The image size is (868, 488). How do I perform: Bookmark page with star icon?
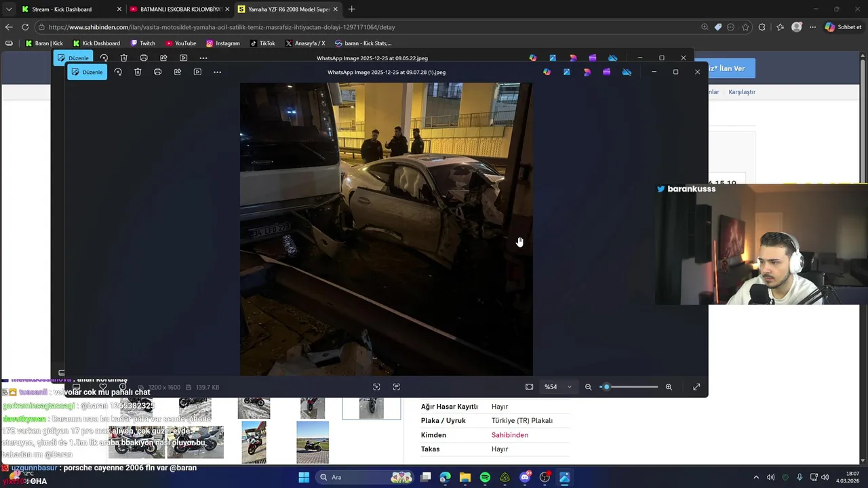(746, 27)
